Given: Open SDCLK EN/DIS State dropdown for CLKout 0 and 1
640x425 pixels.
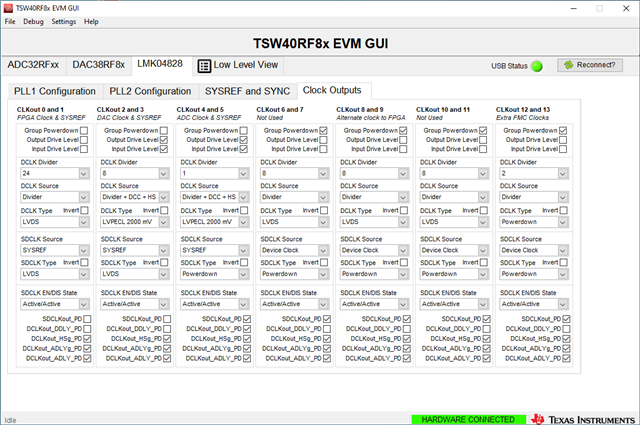Looking at the screenshot, I should pos(55,304).
